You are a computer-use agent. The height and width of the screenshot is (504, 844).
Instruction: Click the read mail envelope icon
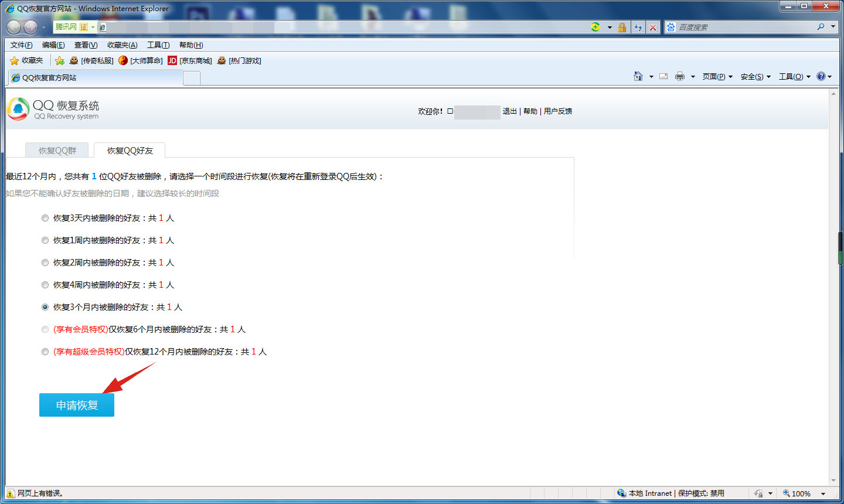click(663, 76)
